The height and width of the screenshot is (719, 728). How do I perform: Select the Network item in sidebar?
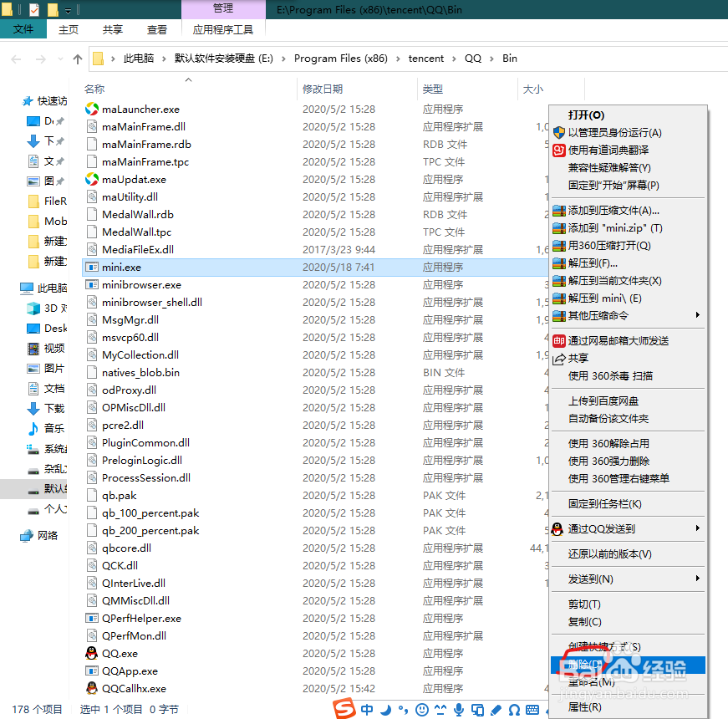tap(39, 536)
